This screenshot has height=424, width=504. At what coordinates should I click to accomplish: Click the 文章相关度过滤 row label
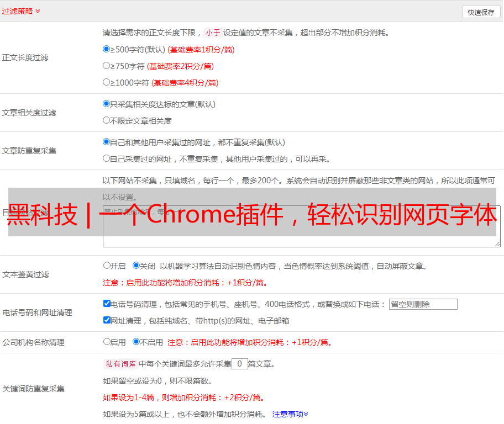pyautogui.click(x=29, y=113)
